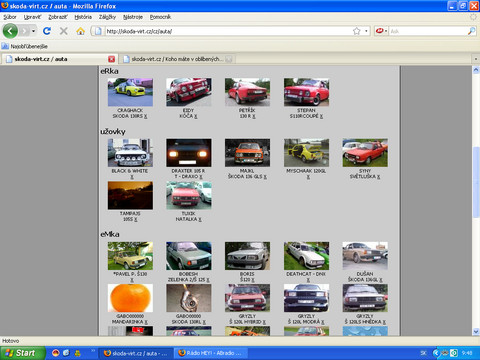Click the vertical scrollbar thumb
Image resolution: width=480 pixels, height=360 pixels.
click(x=476, y=182)
